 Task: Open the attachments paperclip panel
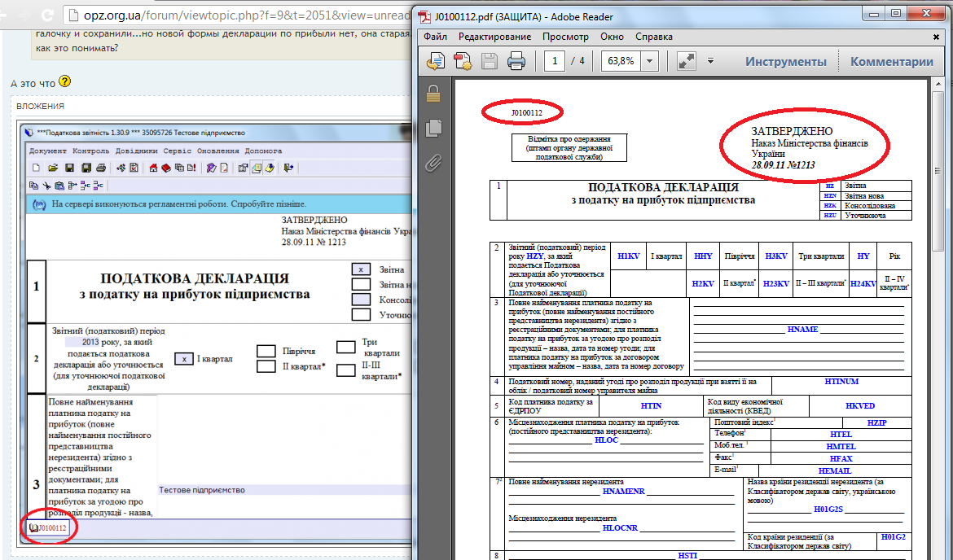433,162
